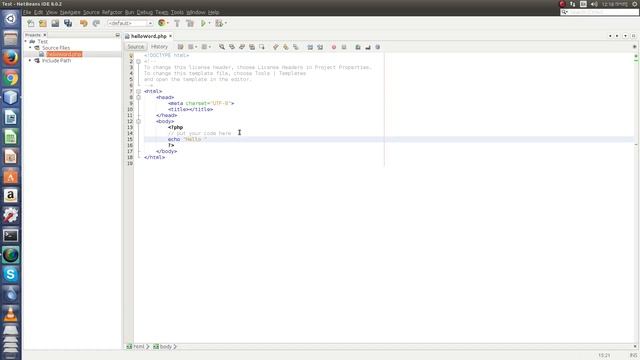Jump to Last Edit location
Image resolution: width=640 pixels, height=360 pixels.
[x=180, y=47]
